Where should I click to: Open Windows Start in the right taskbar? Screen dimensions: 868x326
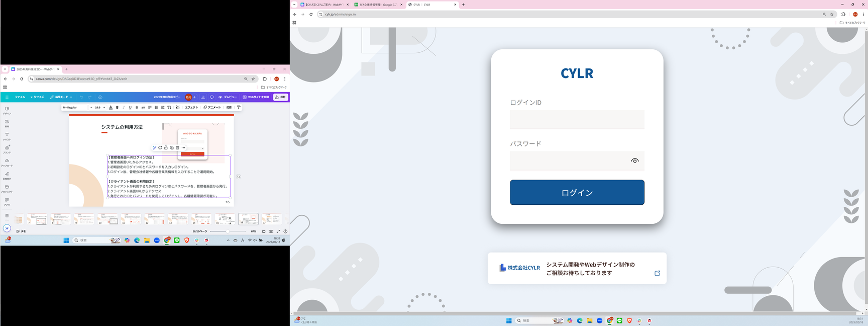[509, 320]
